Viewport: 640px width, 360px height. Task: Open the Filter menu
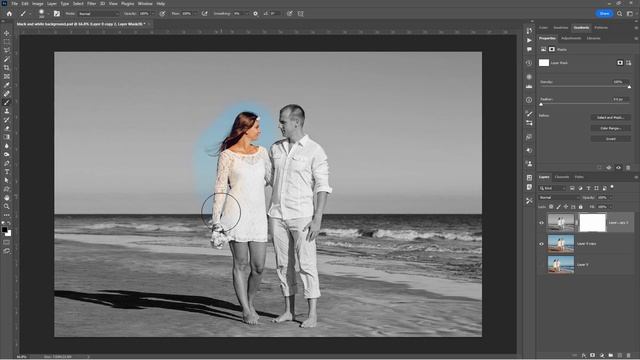click(91, 4)
